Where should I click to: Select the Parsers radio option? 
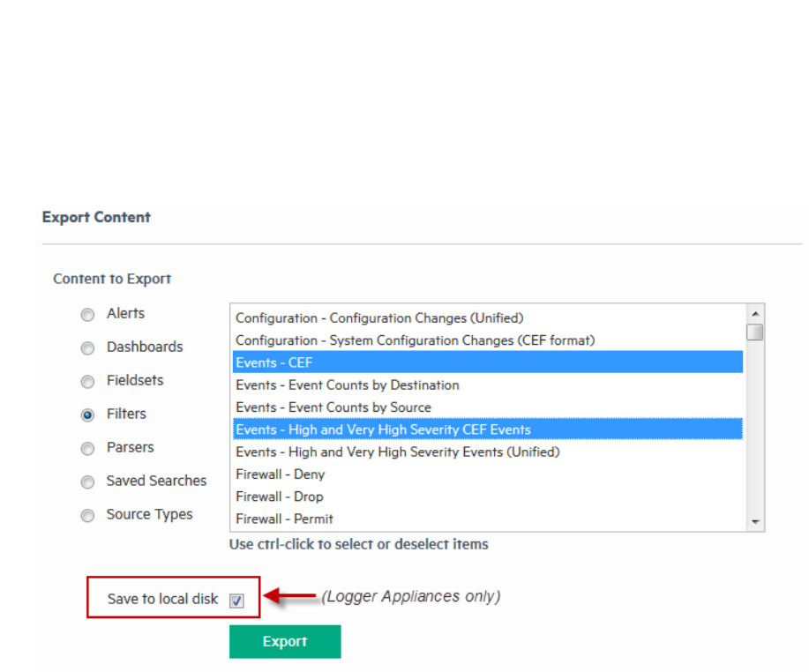(87, 449)
